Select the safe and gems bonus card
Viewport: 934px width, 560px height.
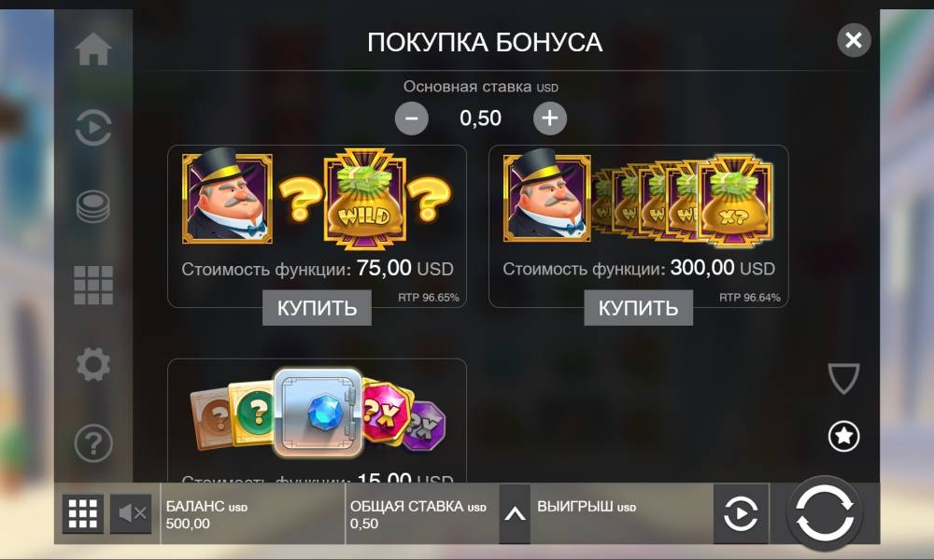317,420
